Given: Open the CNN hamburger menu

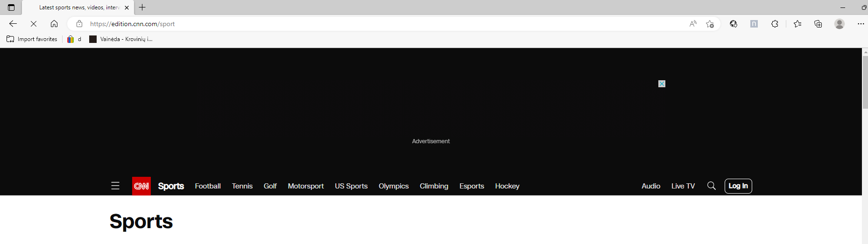Looking at the screenshot, I should [x=115, y=186].
